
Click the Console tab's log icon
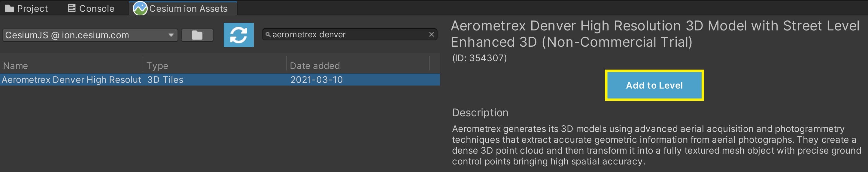coord(72,8)
